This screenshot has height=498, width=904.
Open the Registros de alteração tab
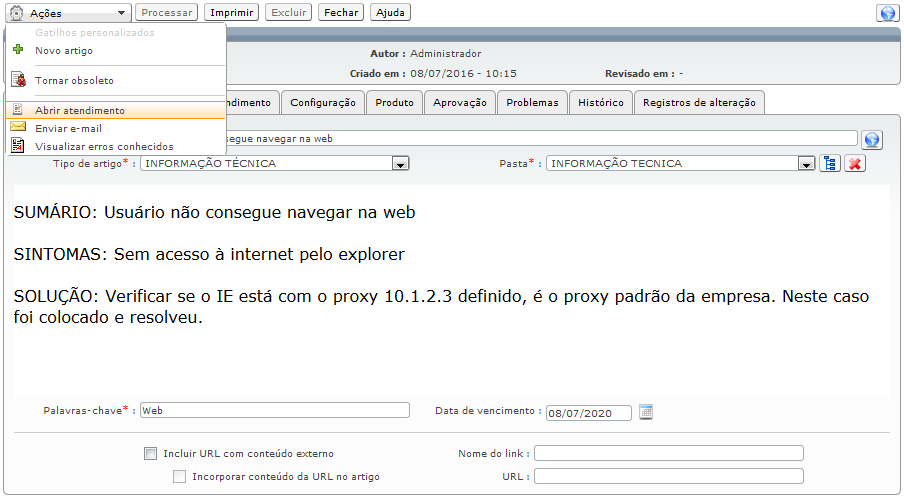(700, 102)
